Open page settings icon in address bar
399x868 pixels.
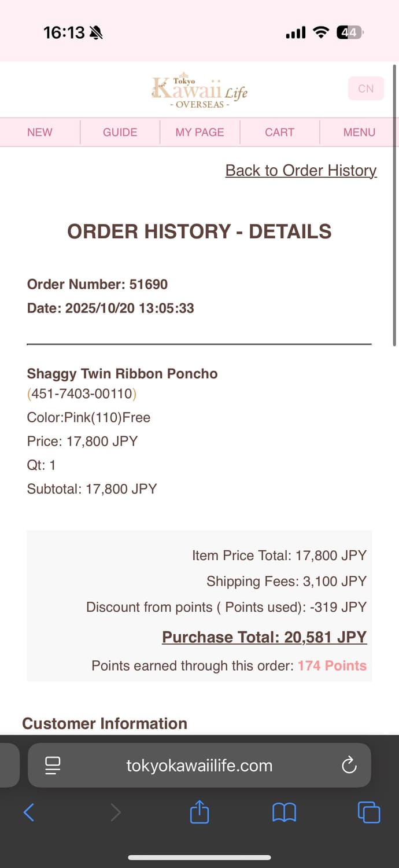click(53, 766)
